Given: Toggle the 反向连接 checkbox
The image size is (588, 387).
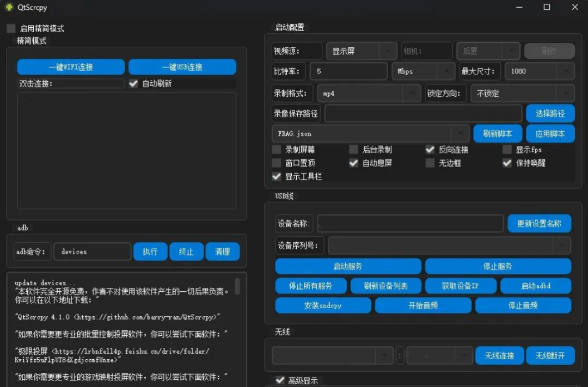Looking at the screenshot, I should click(430, 150).
